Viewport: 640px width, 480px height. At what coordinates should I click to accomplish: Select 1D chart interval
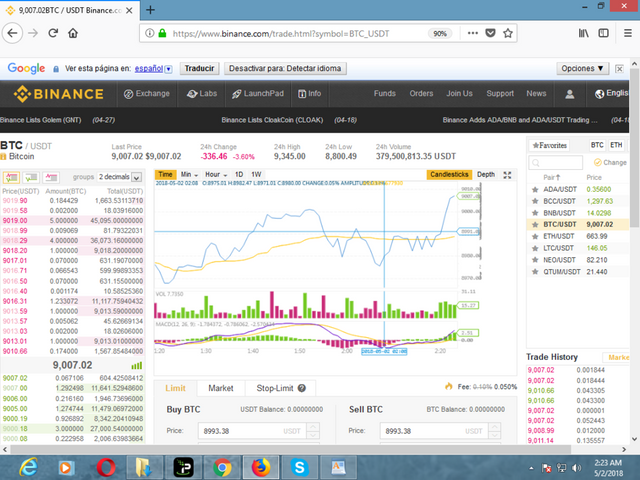[x=239, y=174]
